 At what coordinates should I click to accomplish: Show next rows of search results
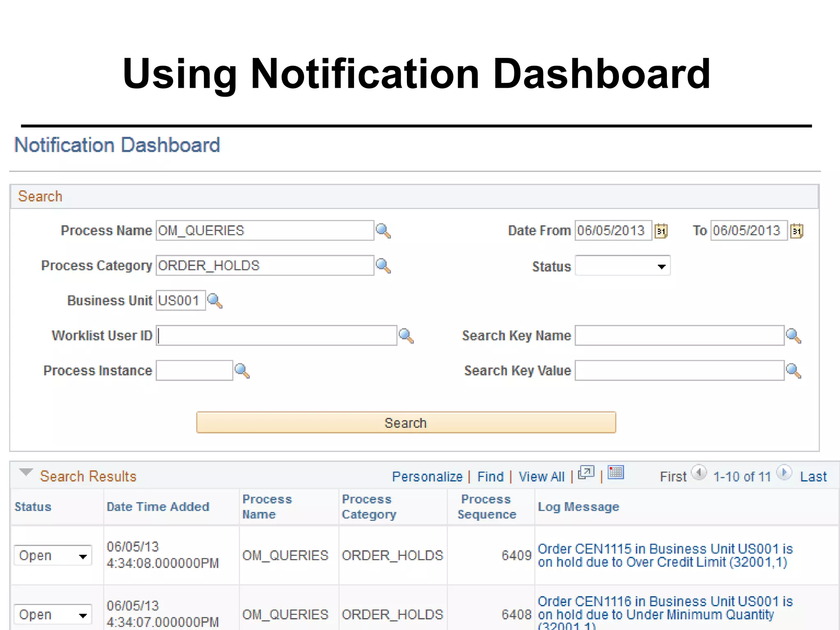point(784,472)
